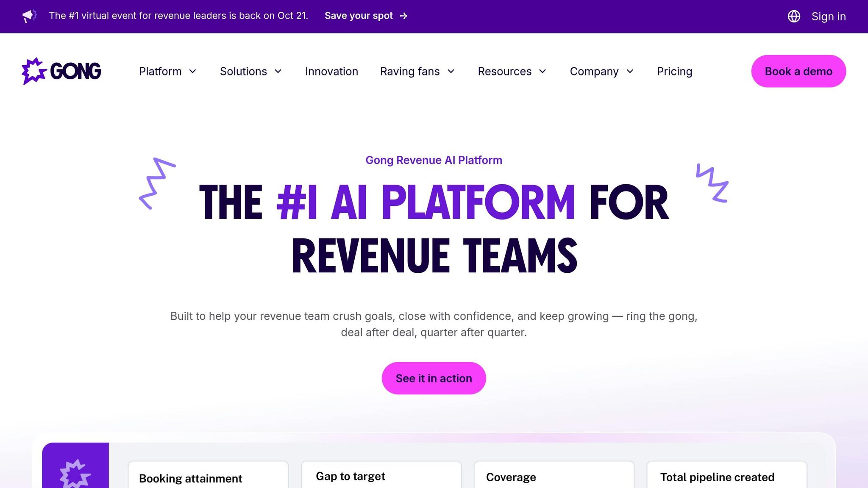The width and height of the screenshot is (868, 488).
Task: Click the arrow next to Save your spot
Action: [x=403, y=16]
